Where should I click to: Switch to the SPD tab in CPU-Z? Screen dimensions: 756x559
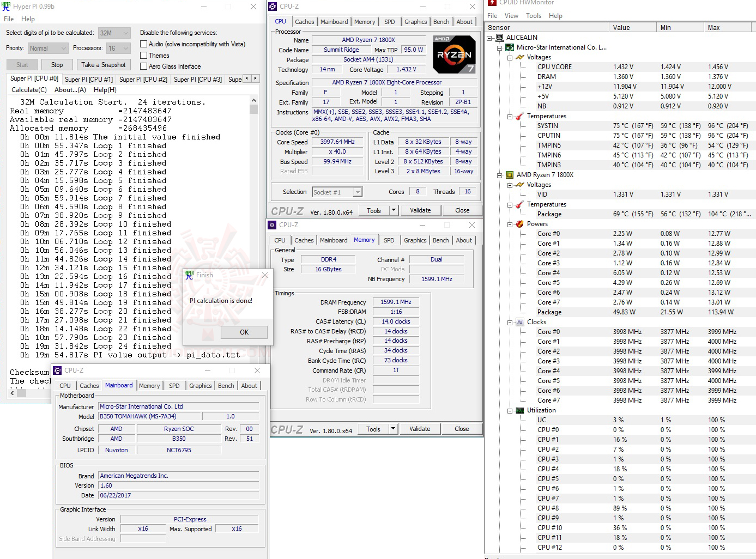(389, 22)
